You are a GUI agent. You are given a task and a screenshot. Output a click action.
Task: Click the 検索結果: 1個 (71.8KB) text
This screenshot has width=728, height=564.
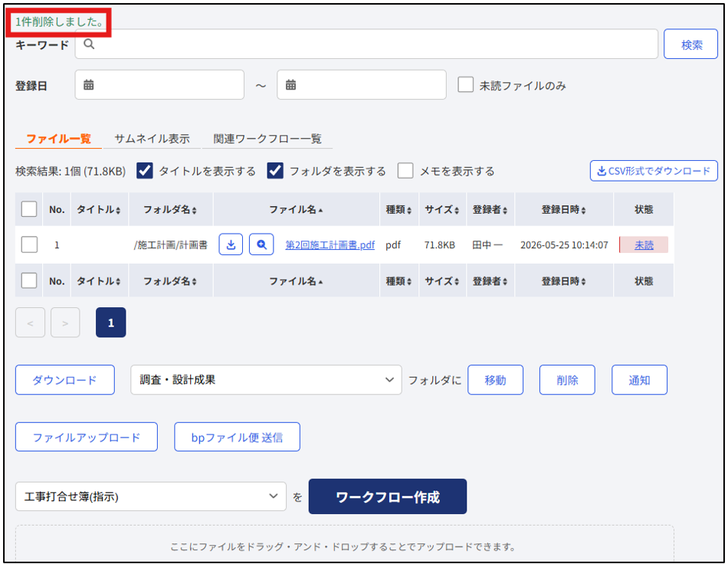click(x=71, y=172)
